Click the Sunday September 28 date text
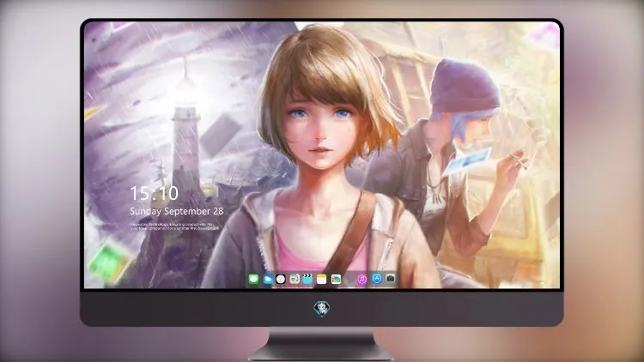The width and height of the screenshot is (644, 362). click(177, 211)
